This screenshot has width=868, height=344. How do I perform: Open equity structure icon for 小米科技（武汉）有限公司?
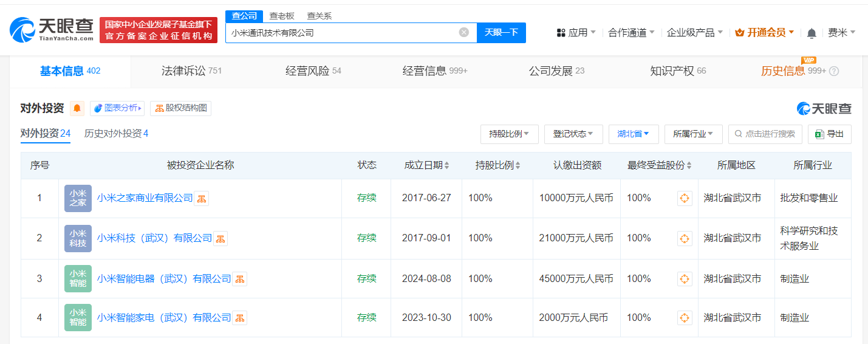pyautogui.click(x=220, y=238)
